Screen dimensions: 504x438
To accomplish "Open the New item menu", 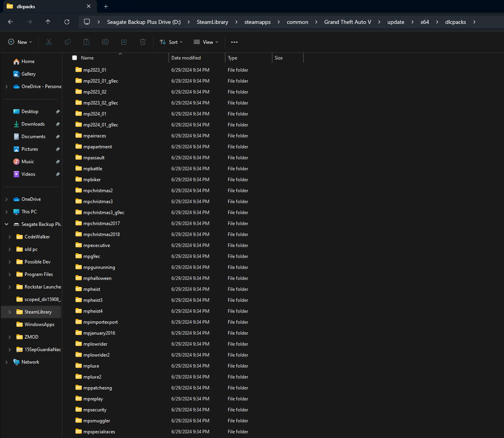I will [x=20, y=42].
